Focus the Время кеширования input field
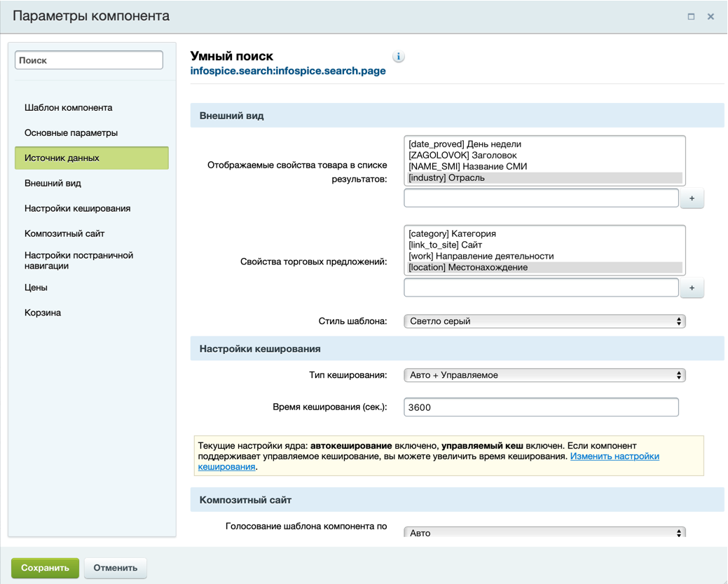Screen dimensions: 728x584 coord(541,407)
